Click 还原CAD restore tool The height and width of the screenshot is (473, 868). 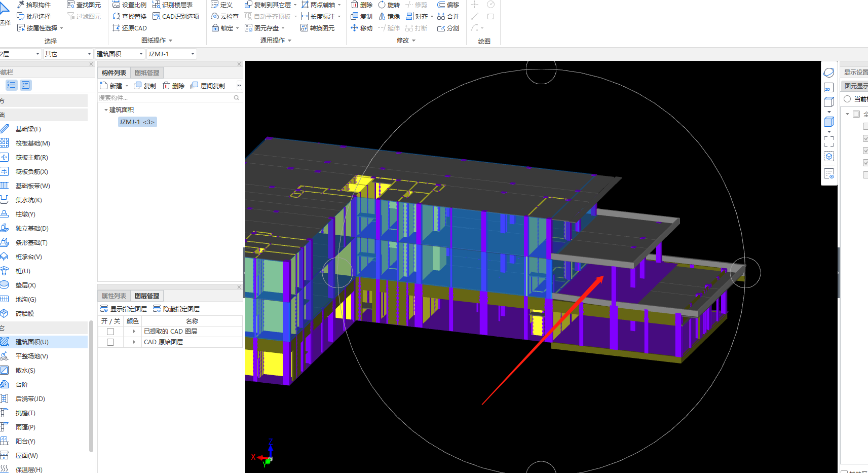click(130, 28)
